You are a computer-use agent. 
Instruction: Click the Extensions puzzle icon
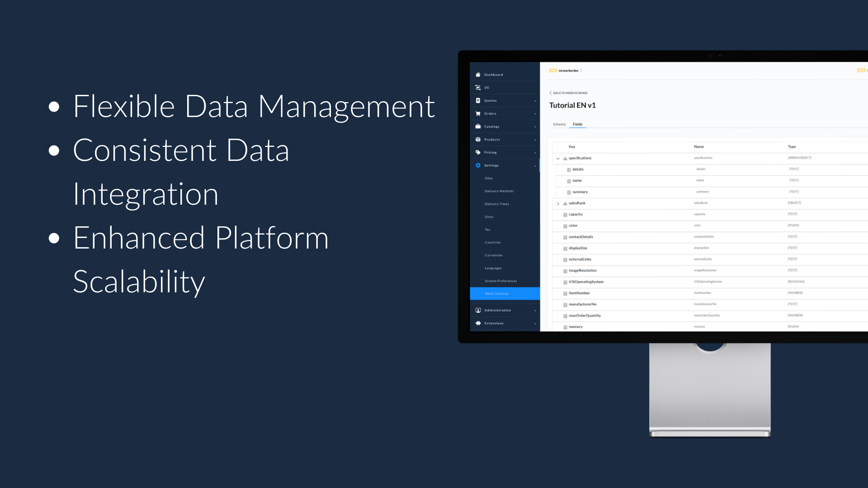coord(478,323)
